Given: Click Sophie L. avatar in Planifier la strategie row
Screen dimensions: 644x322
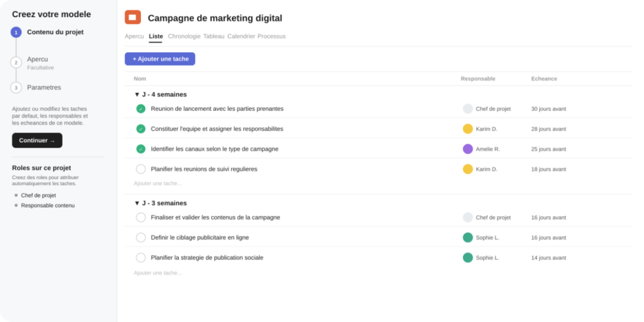Looking at the screenshot, I should (x=468, y=258).
